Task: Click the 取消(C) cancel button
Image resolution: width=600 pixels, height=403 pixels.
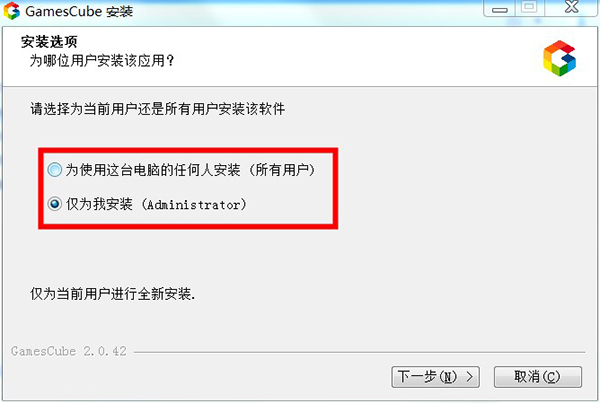Action: (538, 377)
